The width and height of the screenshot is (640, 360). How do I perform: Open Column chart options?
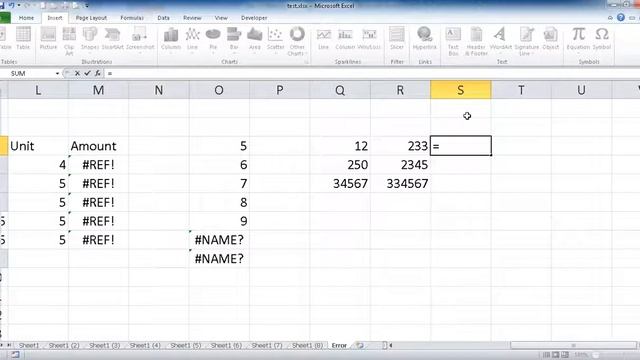[171, 40]
